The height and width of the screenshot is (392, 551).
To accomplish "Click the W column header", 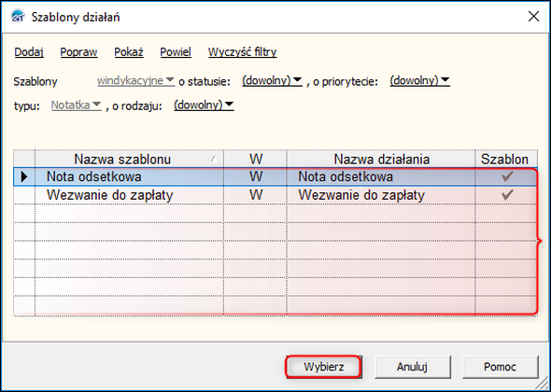I will (256, 159).
